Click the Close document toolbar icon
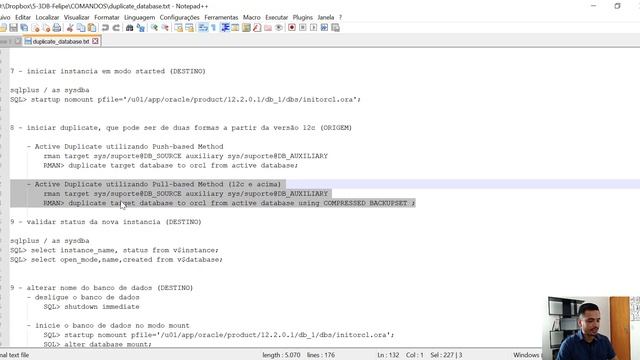This screenshot has width=640, height=360. (36, 28)
